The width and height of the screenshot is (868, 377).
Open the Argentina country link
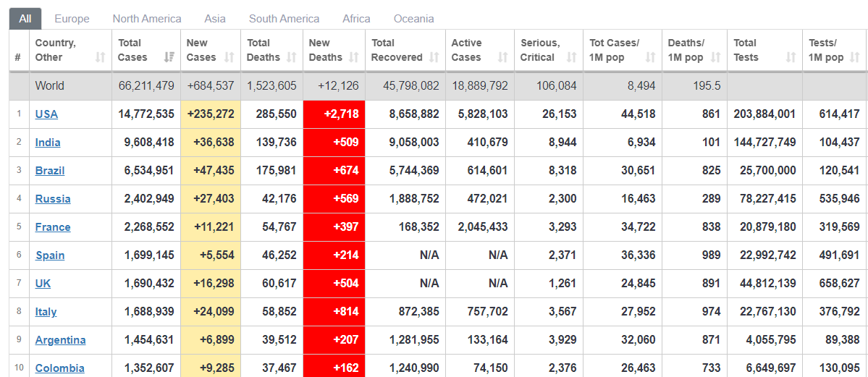pyautogui.click(x=60, y=340)
